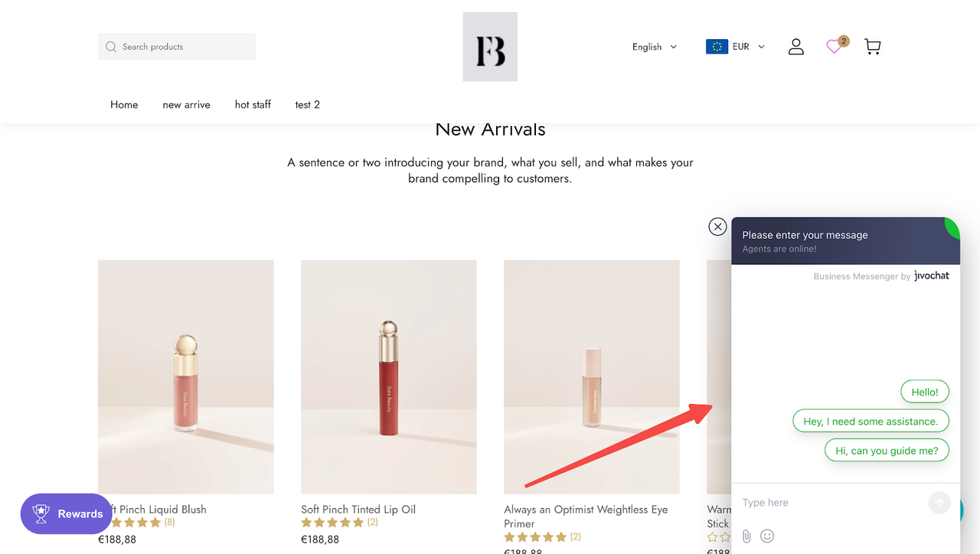Viewport: 980px width, 554px height.
Task: Open the EUR currency selector
Action: click(735, 47)
